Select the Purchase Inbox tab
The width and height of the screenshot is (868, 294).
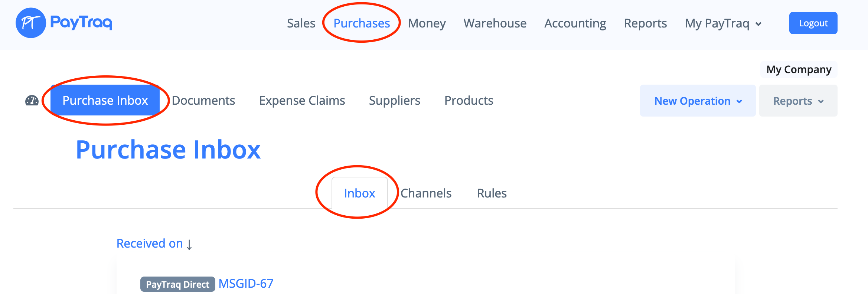coord(105,101)
